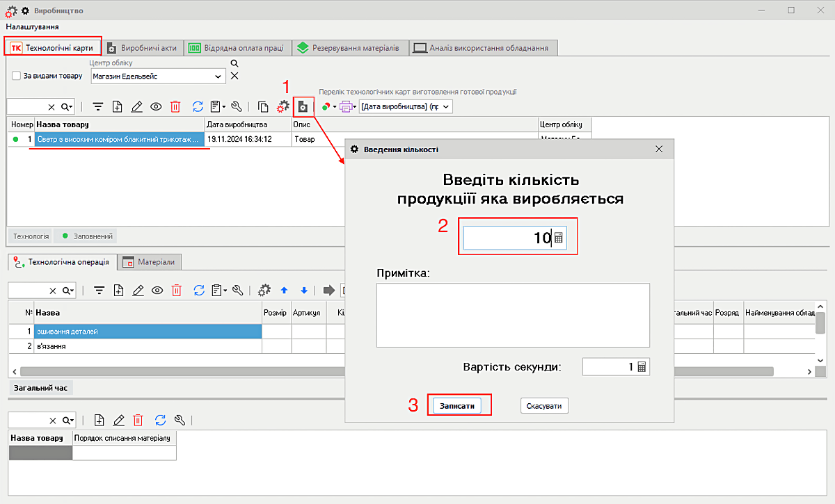Click inside the 'Примітка' text area
This screenshot has width=835, height=504.
click(513, 314)
